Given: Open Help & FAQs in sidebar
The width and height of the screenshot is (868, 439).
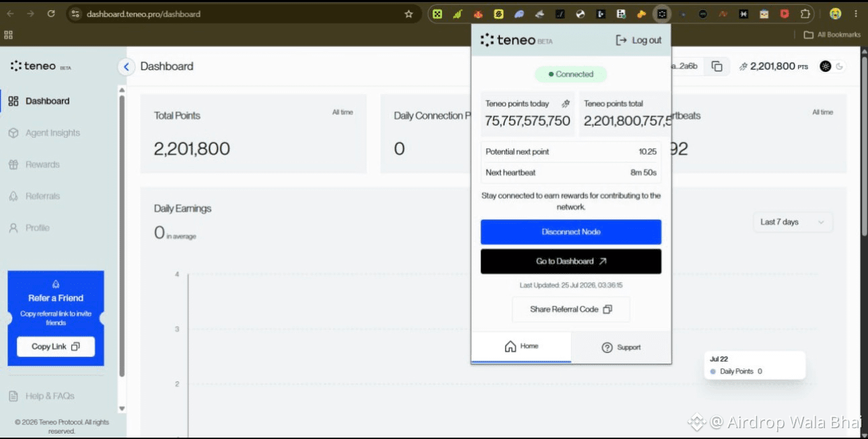Looking at the screenshot, I should (42, 396).
